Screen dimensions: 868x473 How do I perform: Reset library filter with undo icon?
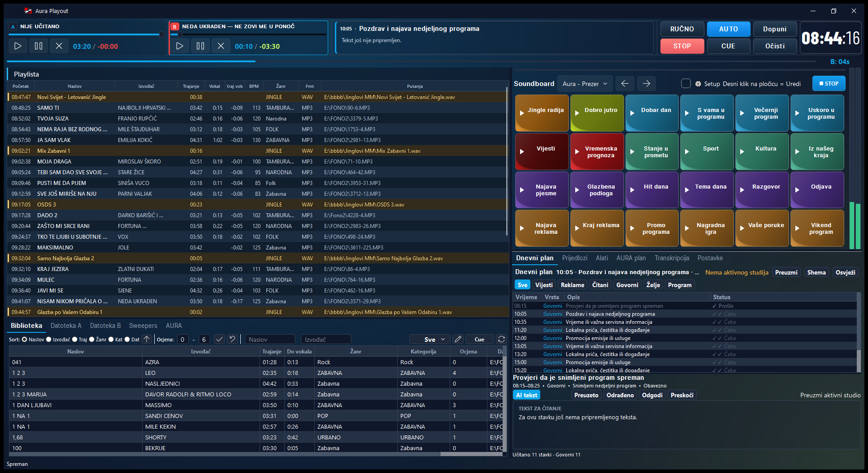[x=232, y=339]
